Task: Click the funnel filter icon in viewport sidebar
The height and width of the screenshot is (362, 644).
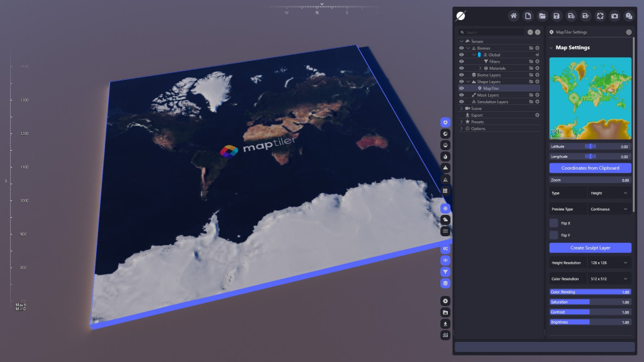Action: point(445,271)
